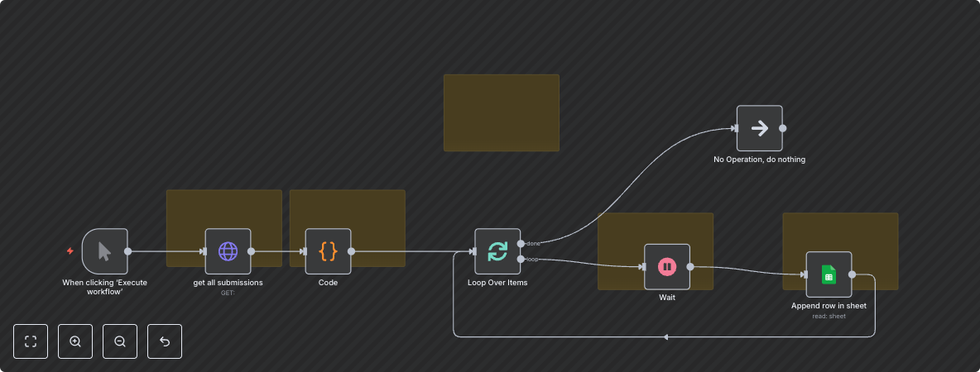Click the 'Loop Over Items' label

pos(497,283)
